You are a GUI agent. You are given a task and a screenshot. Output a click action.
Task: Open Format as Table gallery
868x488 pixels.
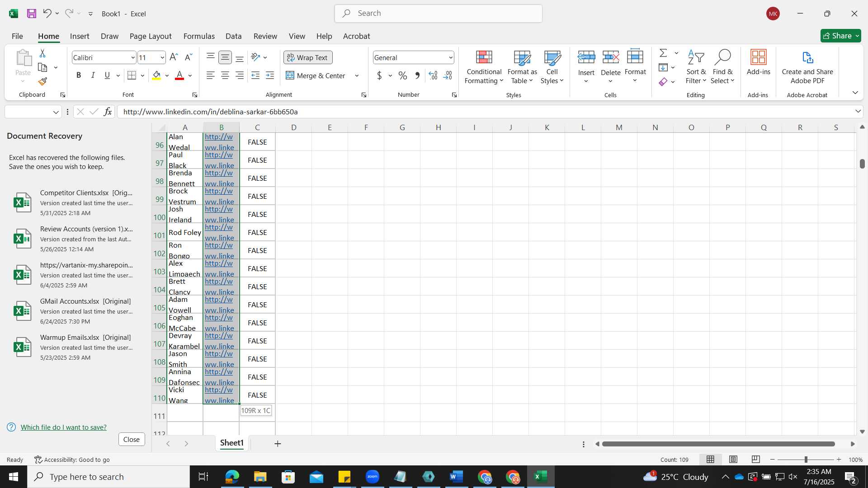tap(522, 67)
